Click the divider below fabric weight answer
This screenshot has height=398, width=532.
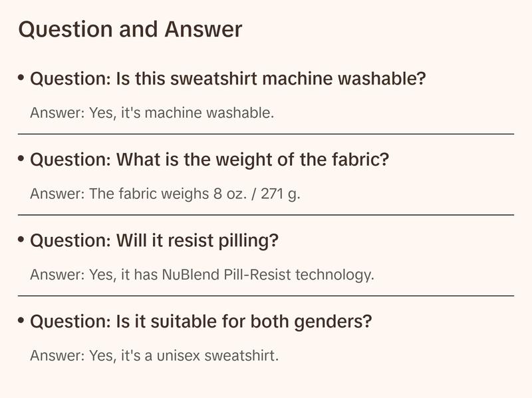tap(266, 215)
